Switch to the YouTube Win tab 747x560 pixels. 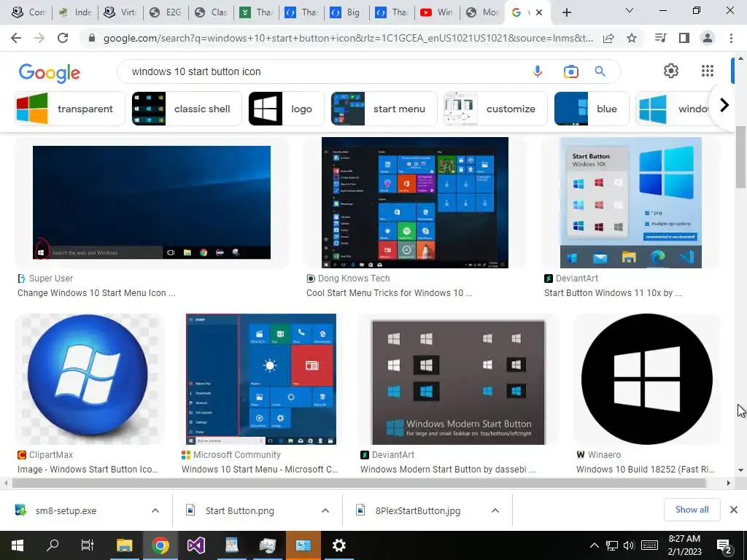click(437, 12)
